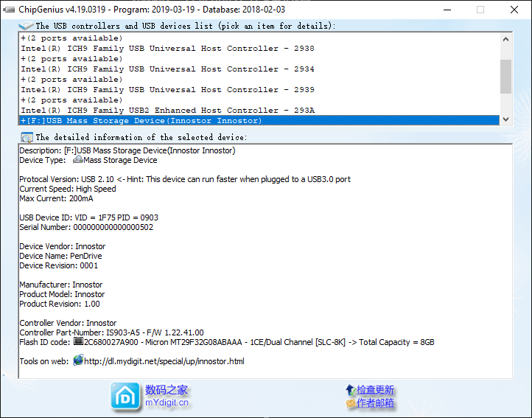The image size is (532, 418).
Task: Click Max Current: 200mA text
Action: pyautogui.click(x=56, y=198)
